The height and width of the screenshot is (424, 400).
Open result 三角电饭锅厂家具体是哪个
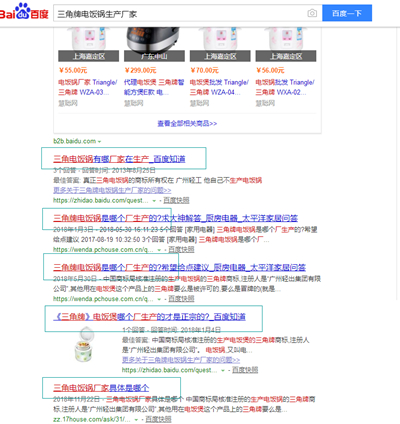tap(101, 388)
